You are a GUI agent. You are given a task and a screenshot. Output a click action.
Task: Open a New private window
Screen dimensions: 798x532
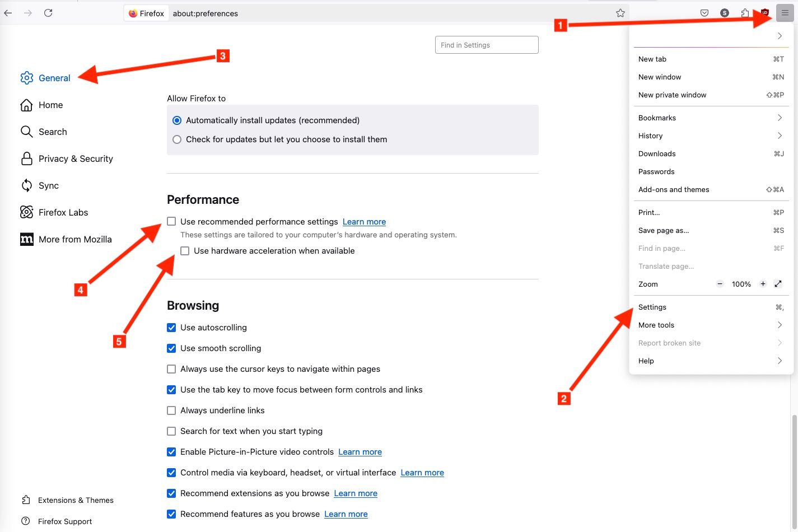coord(672,95)
